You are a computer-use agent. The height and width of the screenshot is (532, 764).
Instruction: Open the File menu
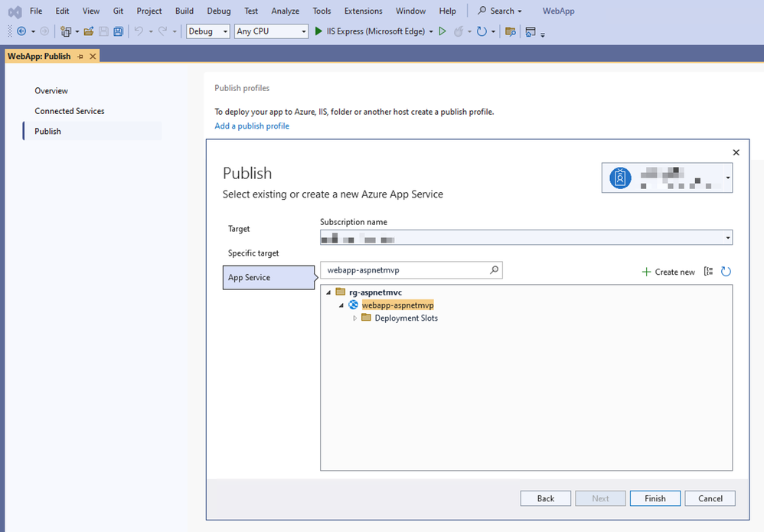tap(36, 11)
